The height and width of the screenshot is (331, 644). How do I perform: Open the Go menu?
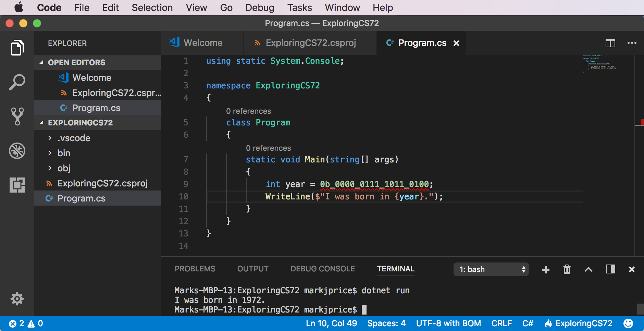pyautogui.click(x=226, y=8)
